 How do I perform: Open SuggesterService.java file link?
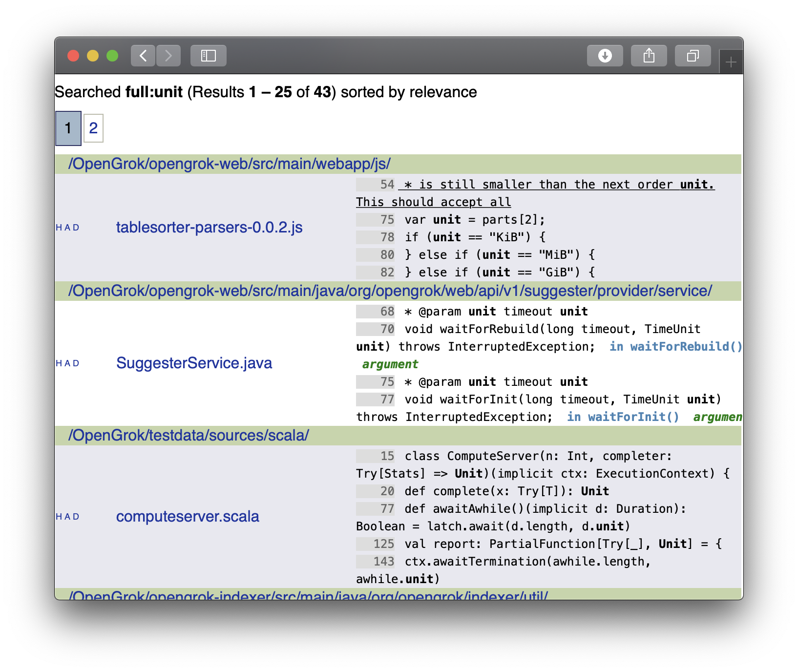(x=194, y=363)
